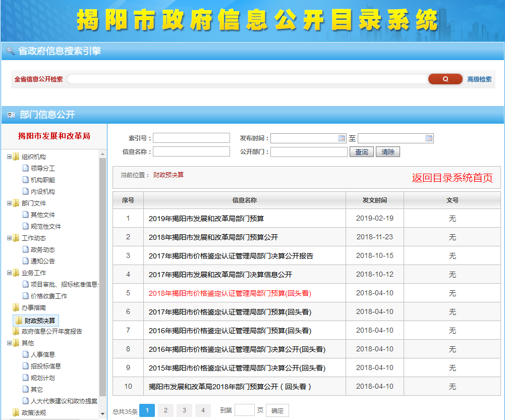Viewport: 505px width, 420px height.
Task: Click sidebar scrollbar down arrow
Action: click(102, 413)
